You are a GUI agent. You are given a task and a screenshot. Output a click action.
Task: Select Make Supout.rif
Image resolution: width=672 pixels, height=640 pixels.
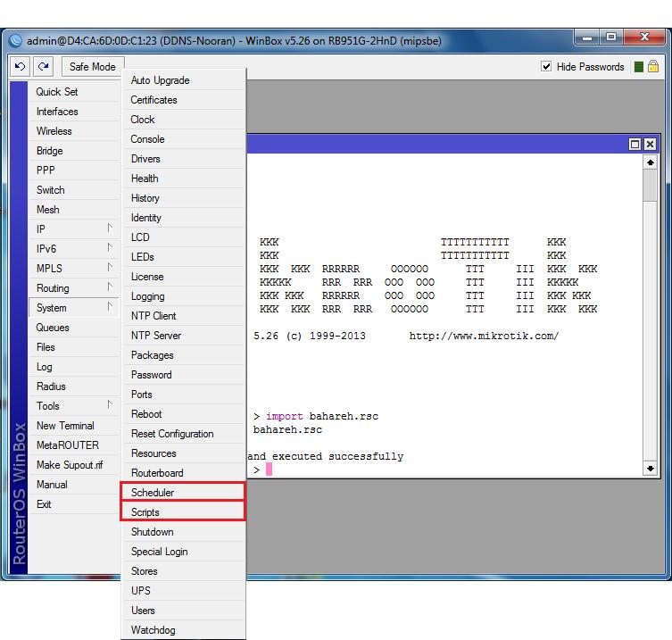(74, 465)
